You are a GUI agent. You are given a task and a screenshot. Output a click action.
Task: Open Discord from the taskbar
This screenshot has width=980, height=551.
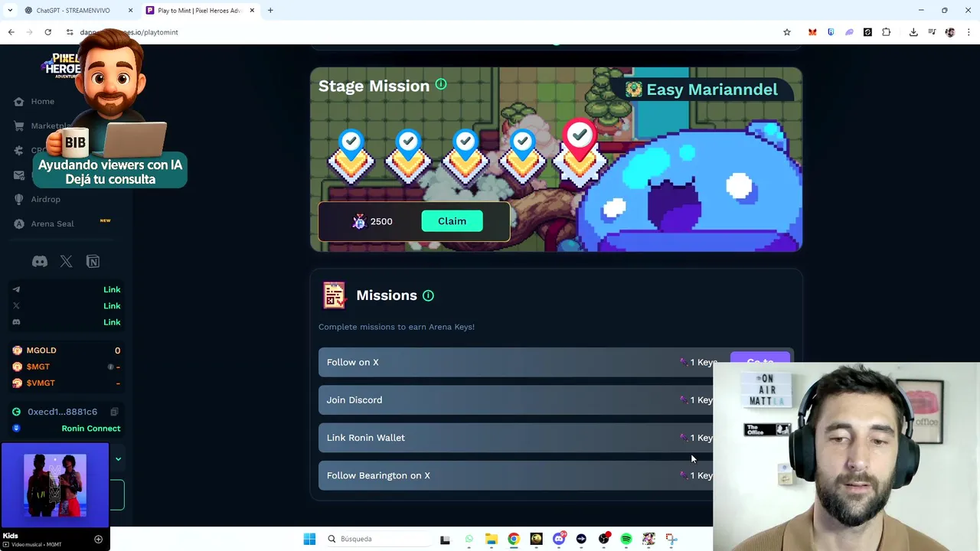(x=559, y=539)
